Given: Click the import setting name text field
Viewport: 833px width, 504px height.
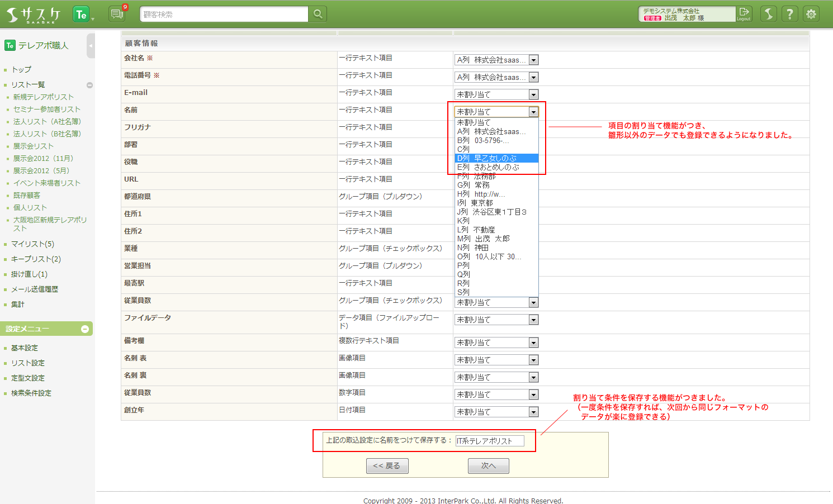Looking at the screenshot, I should tap(490, 441).
